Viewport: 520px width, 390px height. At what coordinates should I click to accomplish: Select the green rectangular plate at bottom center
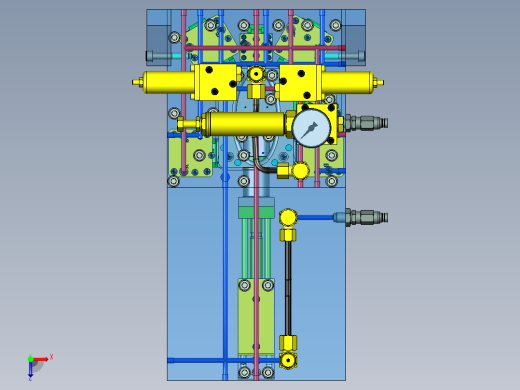click(256, 317)
